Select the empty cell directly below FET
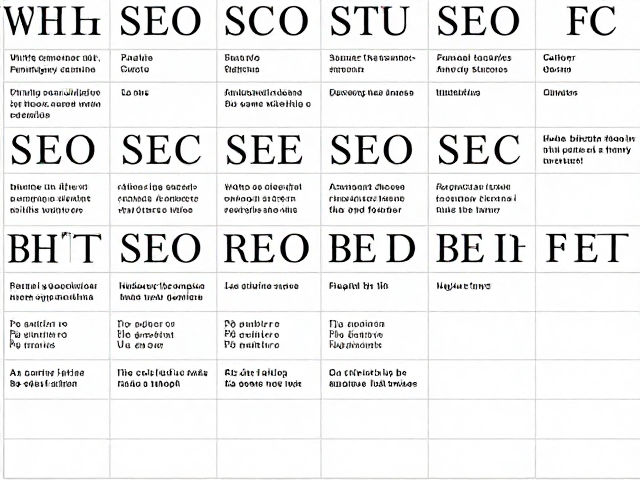The image size is (640, 480). [x=588, y=292]
